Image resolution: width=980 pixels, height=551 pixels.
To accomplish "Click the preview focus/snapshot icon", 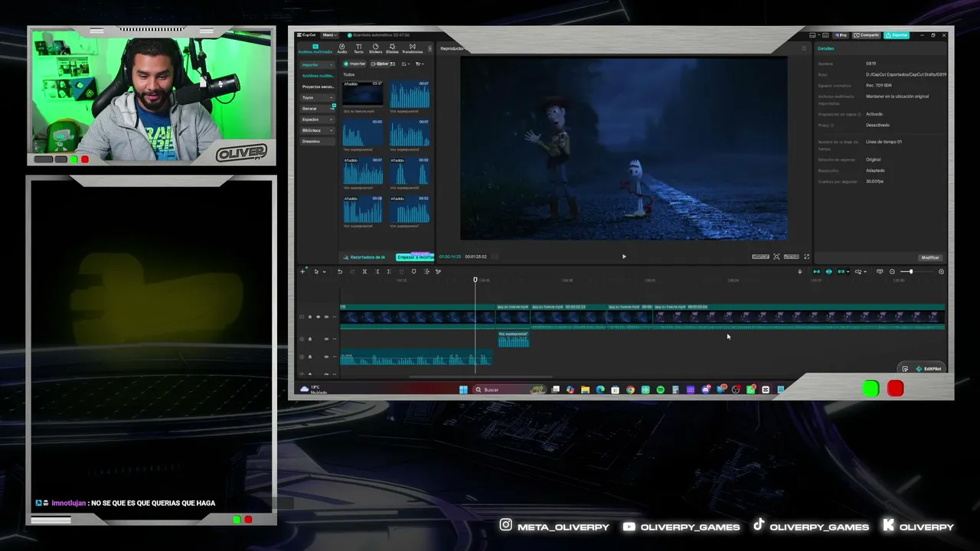I will coord(776,256).
